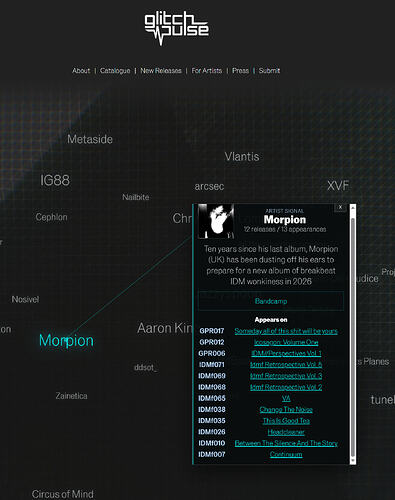Select the IG88 artist node
395x500 pixels.
point(55,181)
